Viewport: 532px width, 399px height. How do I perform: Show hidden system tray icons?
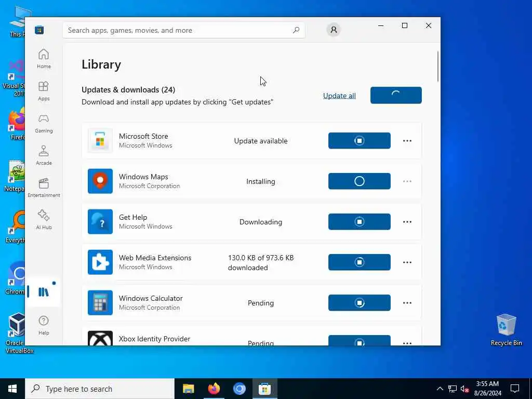point(440,389)
